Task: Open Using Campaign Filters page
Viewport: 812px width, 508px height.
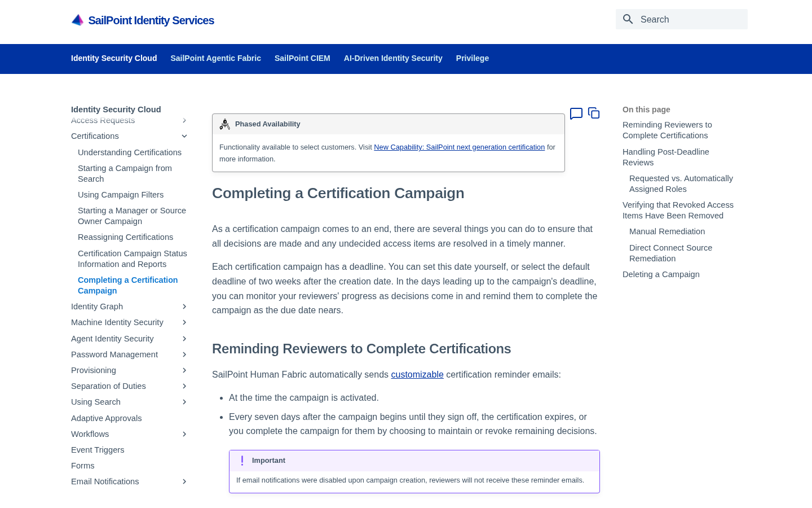Action: 121,195
